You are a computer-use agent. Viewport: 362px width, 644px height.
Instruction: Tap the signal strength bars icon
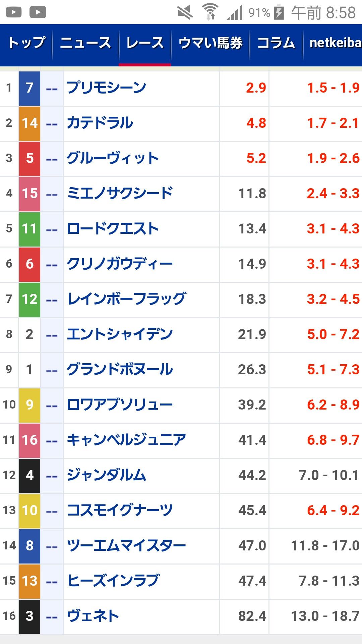(235, 13)
